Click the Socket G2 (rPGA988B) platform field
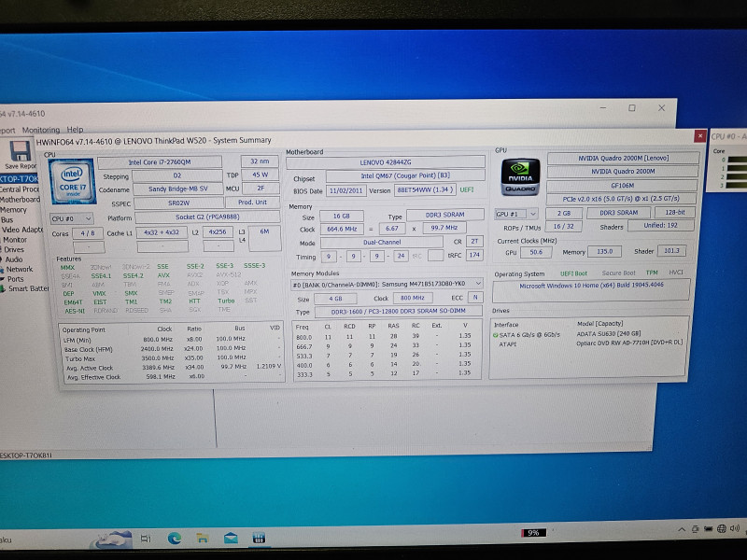Image resolution: width=747 pixels, height=560 pixels. click(x=207, y=217)
